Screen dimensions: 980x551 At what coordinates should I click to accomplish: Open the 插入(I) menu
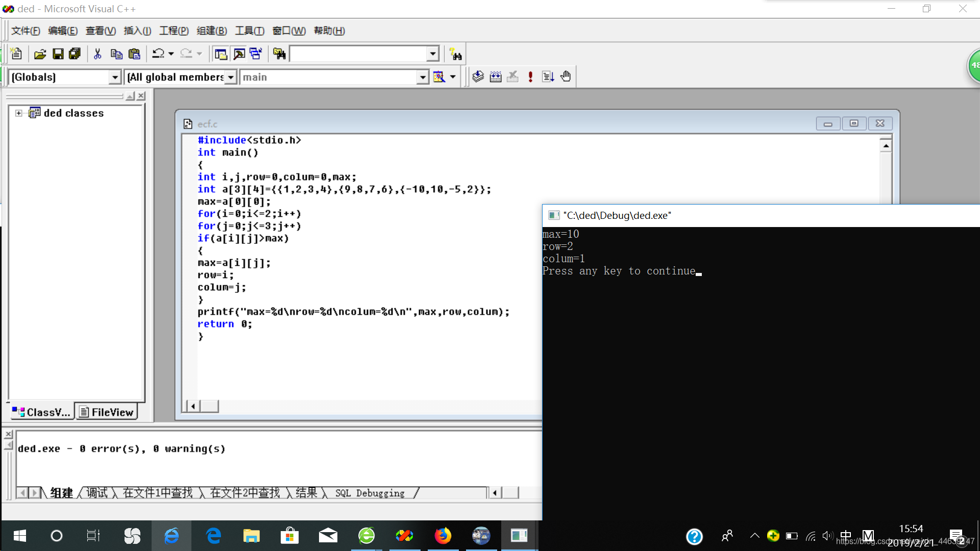coord(137,31)
